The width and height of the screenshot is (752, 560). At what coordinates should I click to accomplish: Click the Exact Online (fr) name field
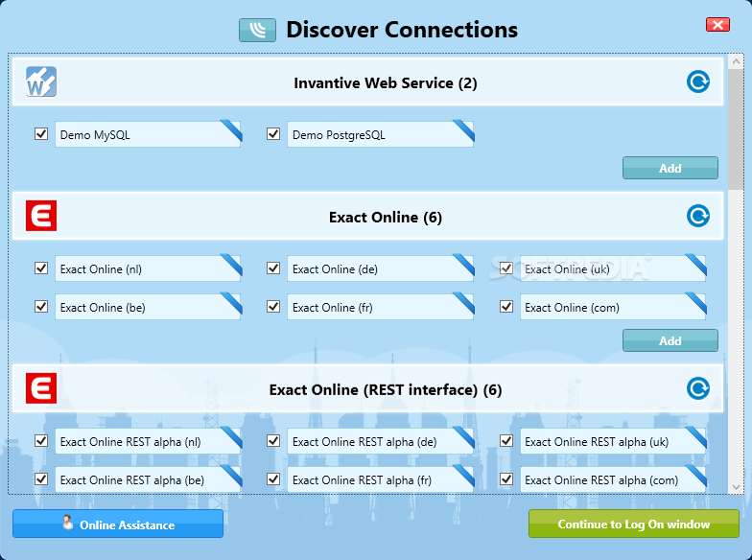(x=380, y=307)
